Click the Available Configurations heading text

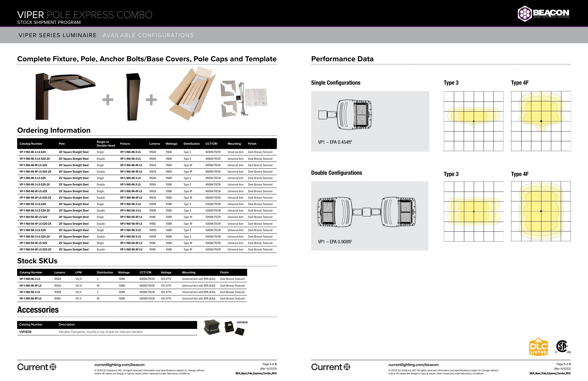click(x=148, y=35)
